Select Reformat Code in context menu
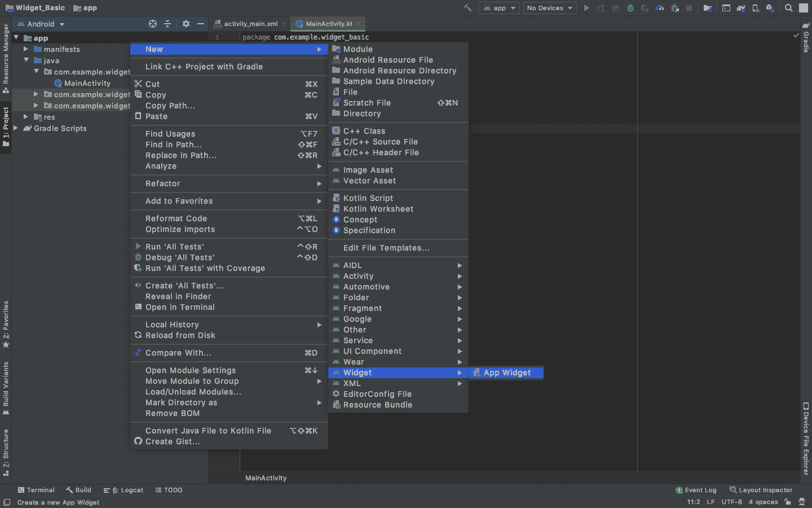 [x=176, y=218]
